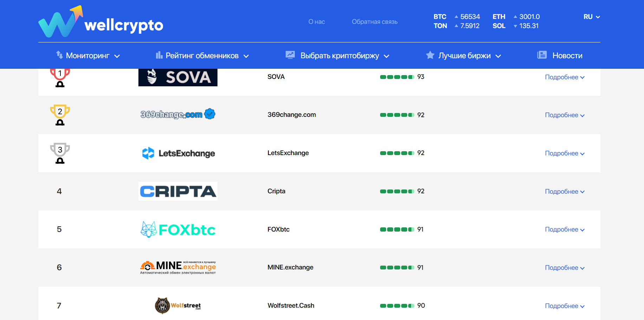Click the Рейтинг обменников bar chart icon
This screenshot has width=644, height=320.
159,55
